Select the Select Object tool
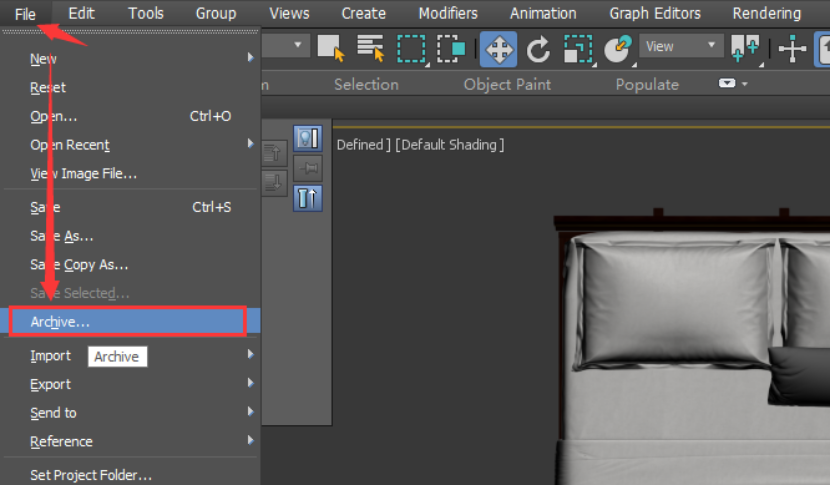Screen dimensions: 831x485 coord(330,47)
